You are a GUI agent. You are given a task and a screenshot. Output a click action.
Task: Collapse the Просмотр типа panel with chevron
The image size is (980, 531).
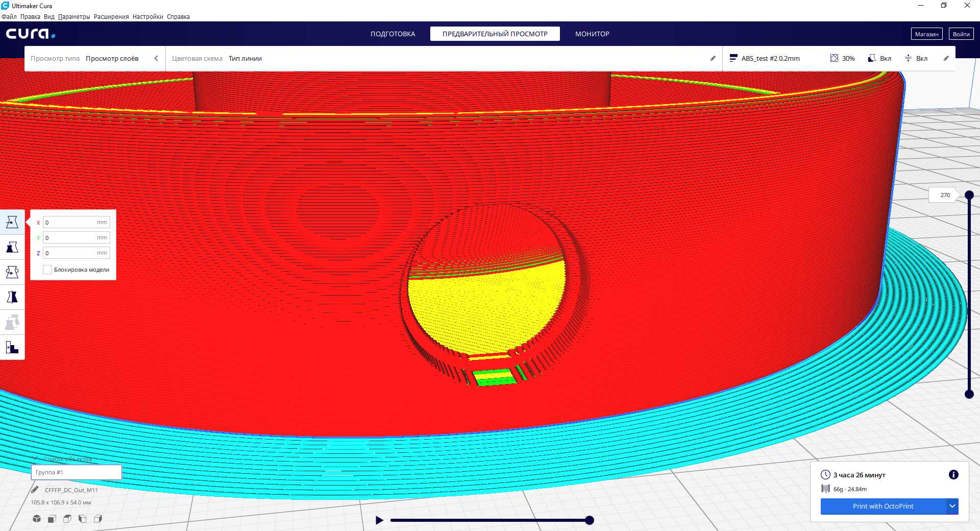156,58
